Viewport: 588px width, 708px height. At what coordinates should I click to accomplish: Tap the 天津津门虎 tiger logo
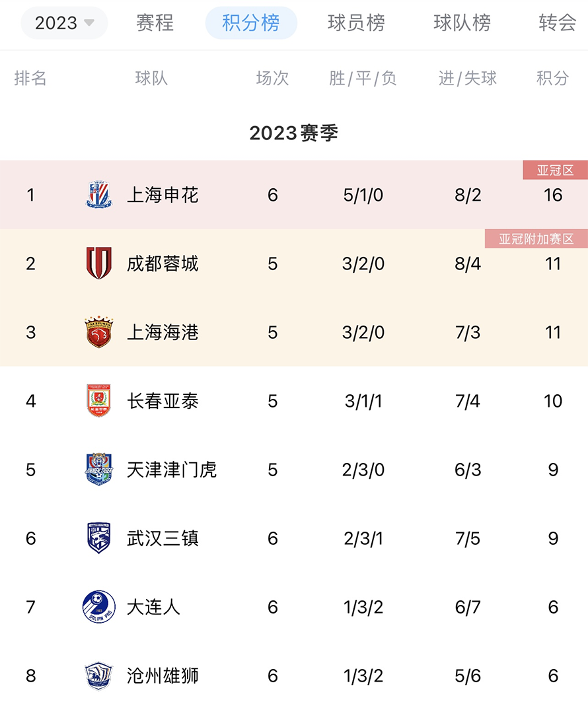(x=99, y=469)
